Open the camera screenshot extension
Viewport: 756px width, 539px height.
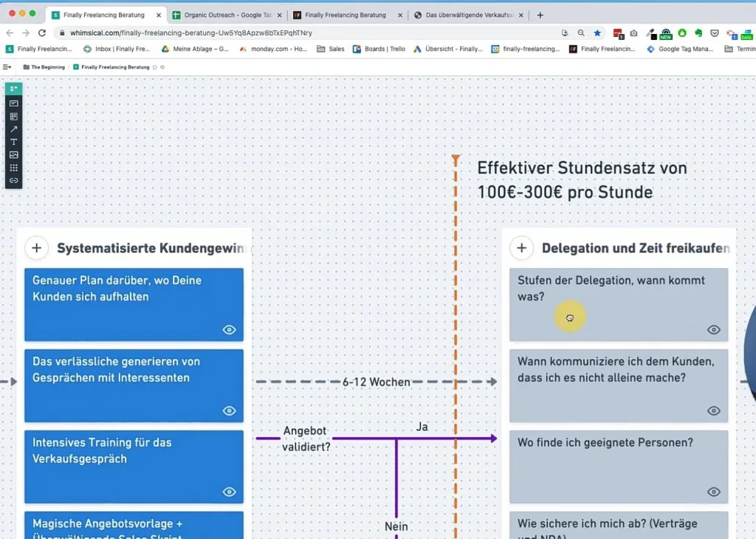(633, 32)
